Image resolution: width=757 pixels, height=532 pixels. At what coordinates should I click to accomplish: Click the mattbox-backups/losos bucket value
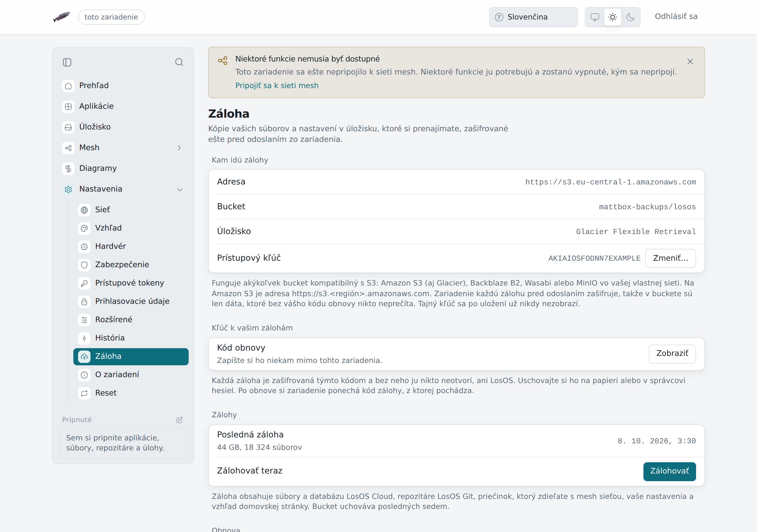point(647,207)
